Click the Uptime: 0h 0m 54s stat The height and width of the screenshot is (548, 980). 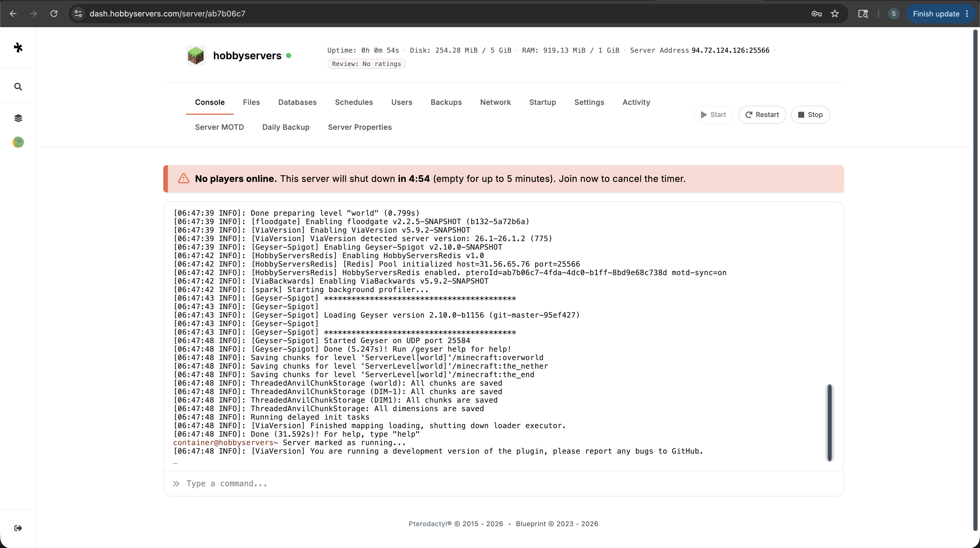pyautogui.click(x=363, y=50)
